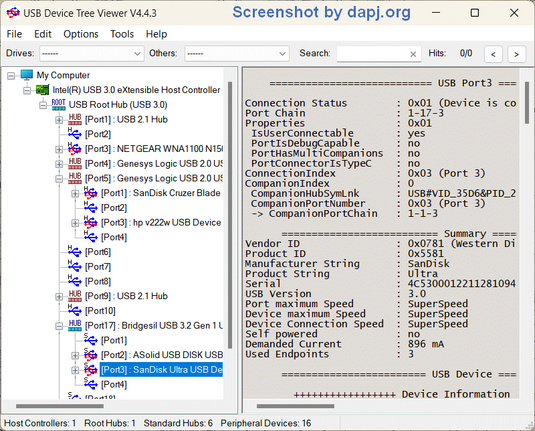The image size is (535, 431).
Task: Open the Help menu
Action: pos(156,34)
